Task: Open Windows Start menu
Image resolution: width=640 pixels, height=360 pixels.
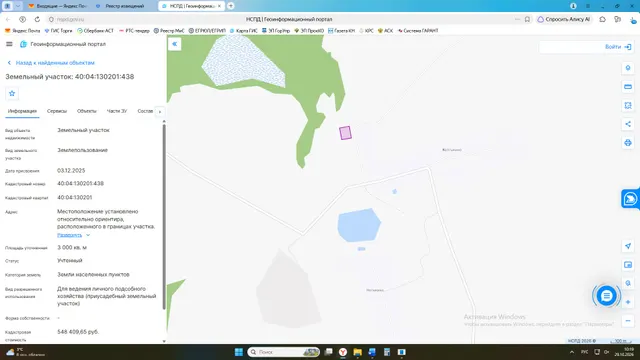Action: point(239,352)
